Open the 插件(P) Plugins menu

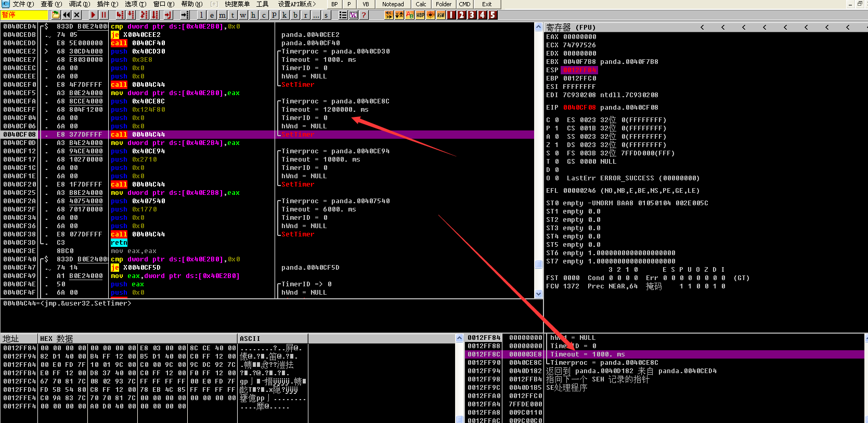[108, 4]
